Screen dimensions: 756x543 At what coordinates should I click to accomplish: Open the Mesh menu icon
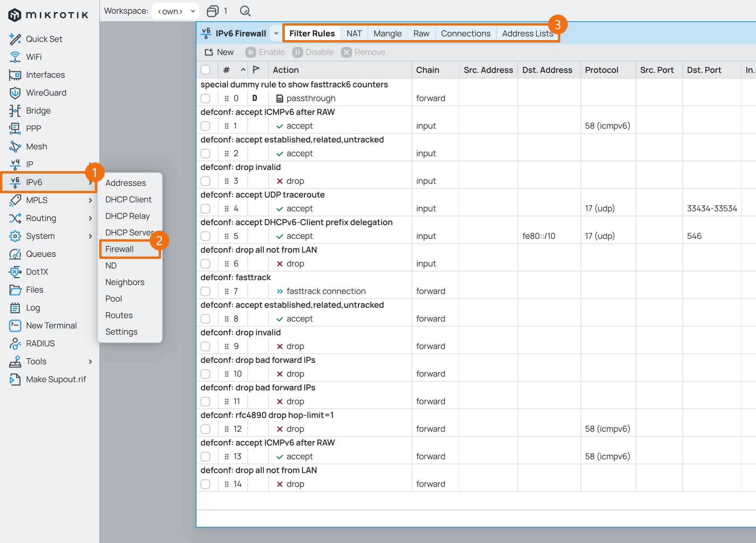click(x=15, y=146)
